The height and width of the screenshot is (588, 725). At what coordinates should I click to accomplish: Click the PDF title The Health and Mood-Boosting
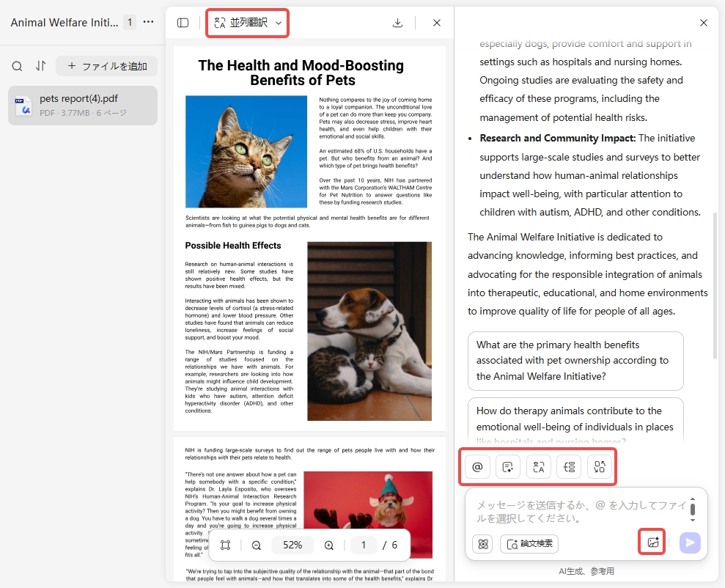(x=301, y=73)
